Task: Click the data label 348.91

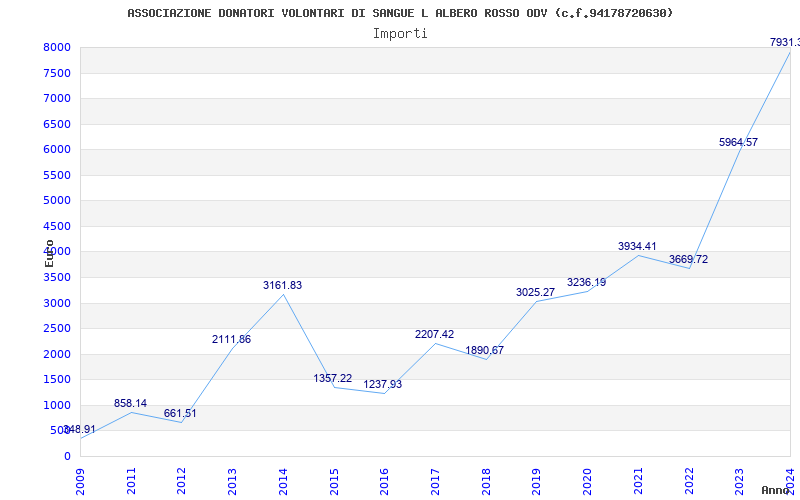Action: (80, 430)
